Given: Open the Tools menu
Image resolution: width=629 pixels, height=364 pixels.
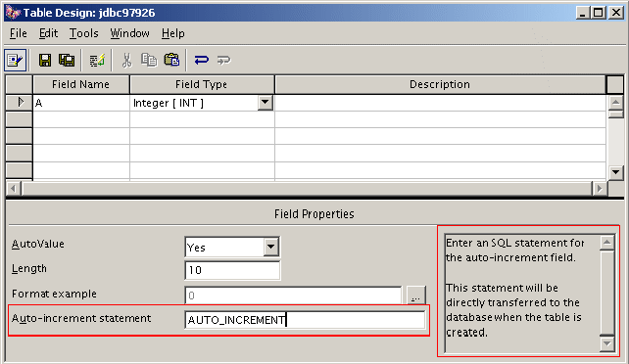Looking at the screenshot, I should click(x=84, y=33).
